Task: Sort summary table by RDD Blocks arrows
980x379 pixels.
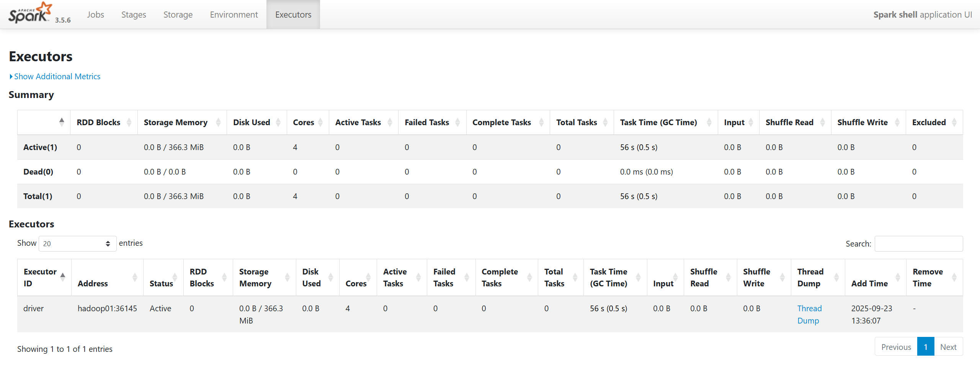Action: [x=129, y=123]
